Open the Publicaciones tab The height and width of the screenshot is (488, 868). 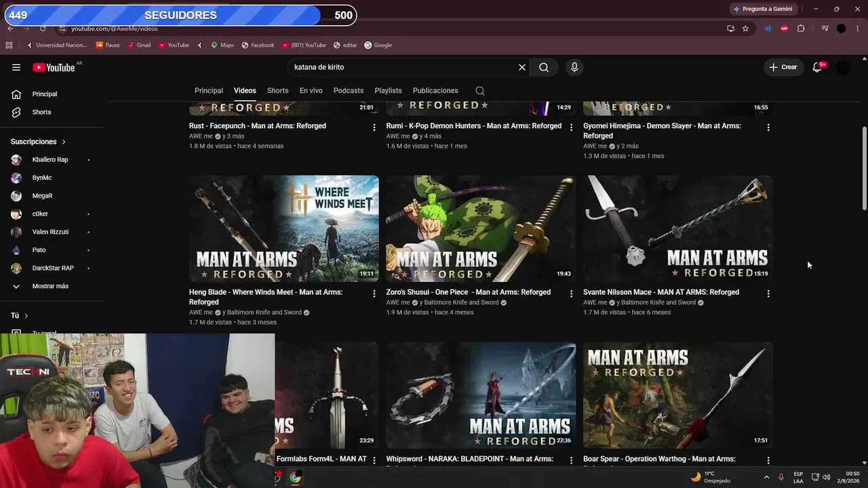(x=435, y=91)
